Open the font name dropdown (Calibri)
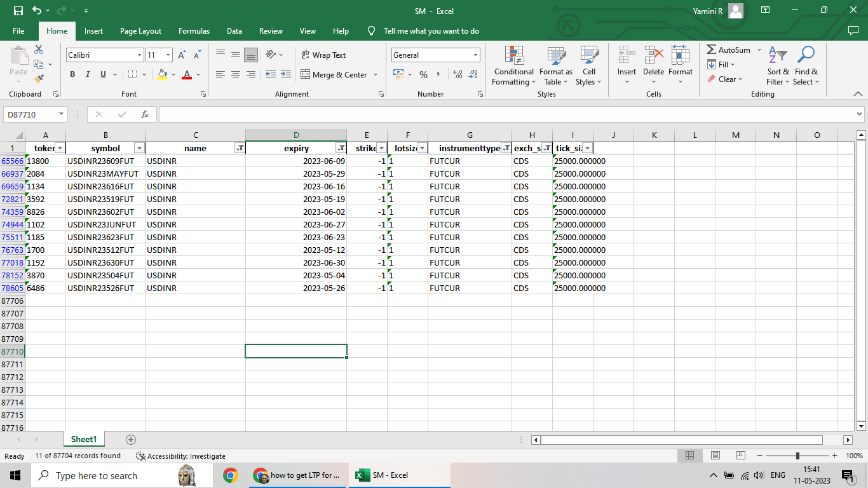868x488 pixels. (139, 55)
